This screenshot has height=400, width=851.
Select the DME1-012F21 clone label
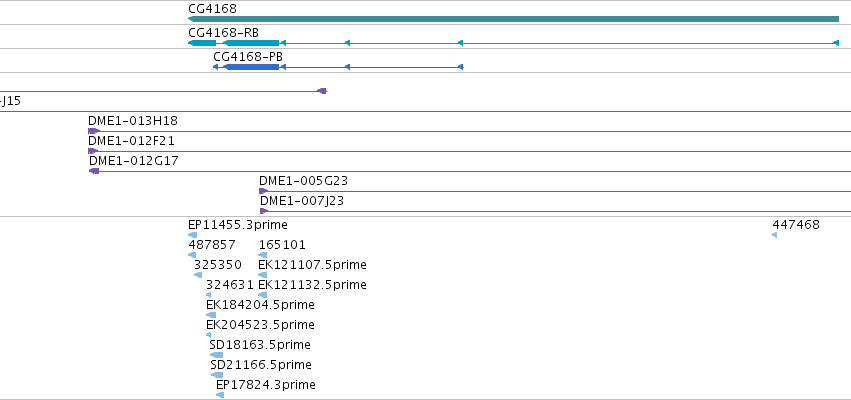(131, 141)
